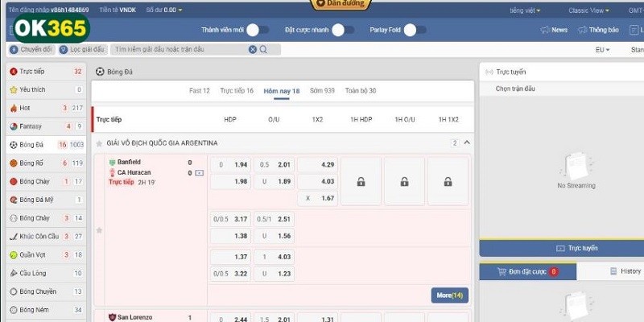This screenshot has width=644, height=322.
Task: Bet handicap 0/0.5 odds 3.17
Action: 230,219
